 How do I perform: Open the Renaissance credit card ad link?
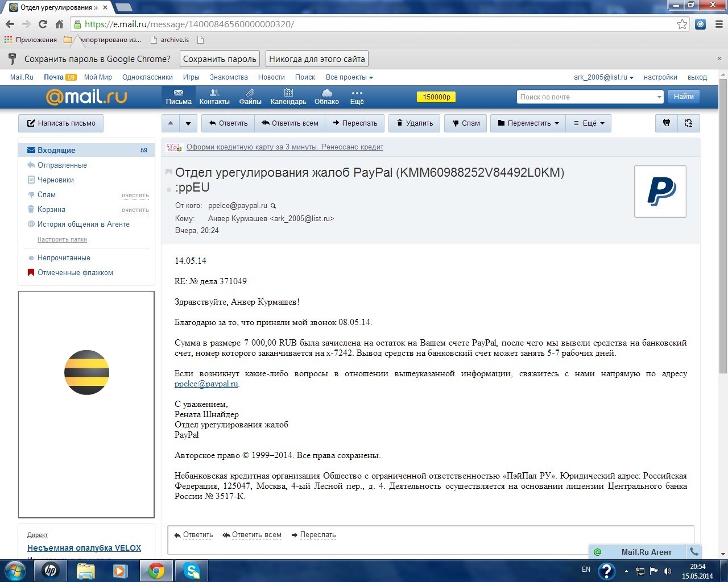click(285, 147)
